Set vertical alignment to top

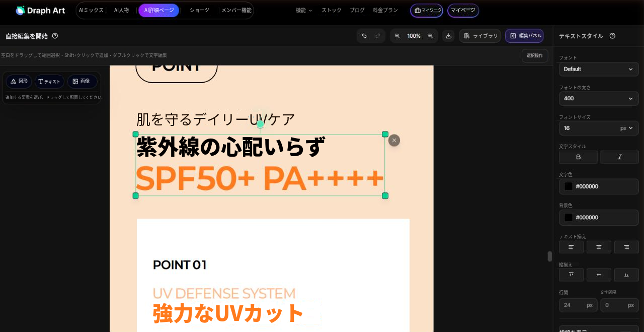point(571,275)
